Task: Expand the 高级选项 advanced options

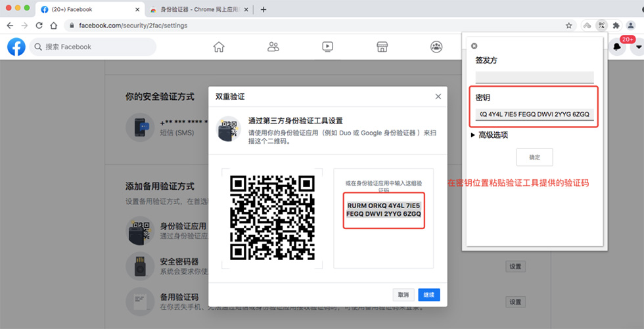Action: [490, 135]
